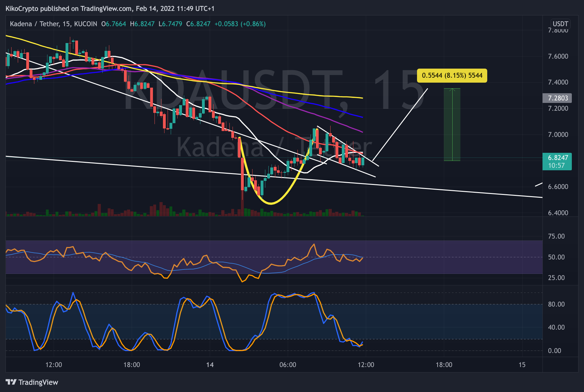
Task: Click the 7.6000 price axis label
Action: pyautogui.click(x=558, y=56)
